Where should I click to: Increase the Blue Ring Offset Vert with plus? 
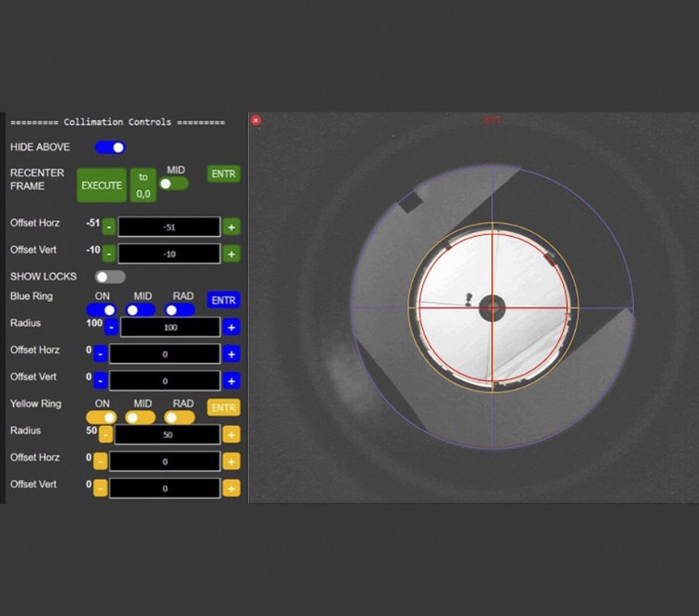[x=231, y=380]
